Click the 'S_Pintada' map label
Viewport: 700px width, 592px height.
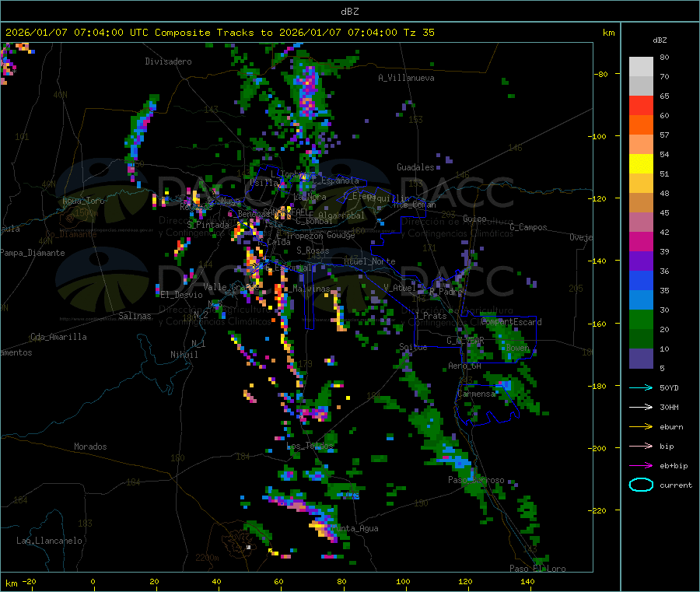click(208, 225)
